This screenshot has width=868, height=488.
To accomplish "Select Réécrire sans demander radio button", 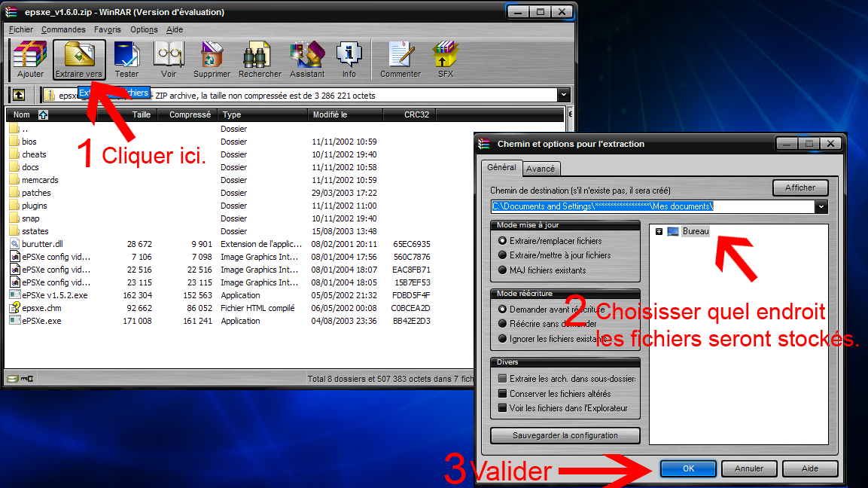I will click(503, 324).
